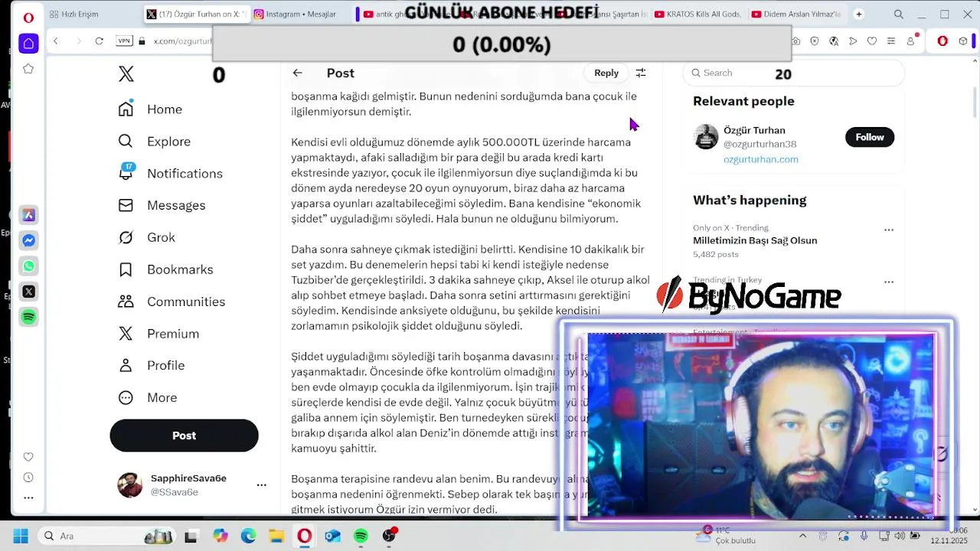The width and height of the screenshot is (980, 551).
Task: Open a new browser tab with plus
Action: pyautogui.click(x=858, y=14)
